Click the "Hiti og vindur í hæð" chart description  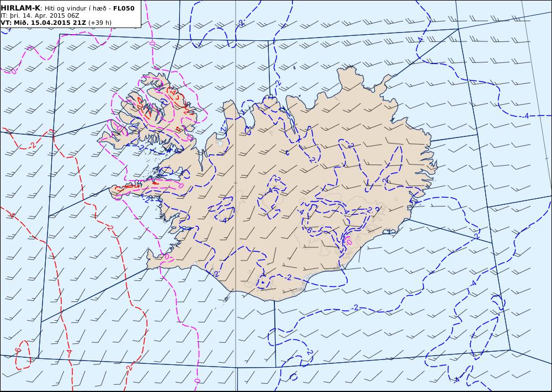75,8
